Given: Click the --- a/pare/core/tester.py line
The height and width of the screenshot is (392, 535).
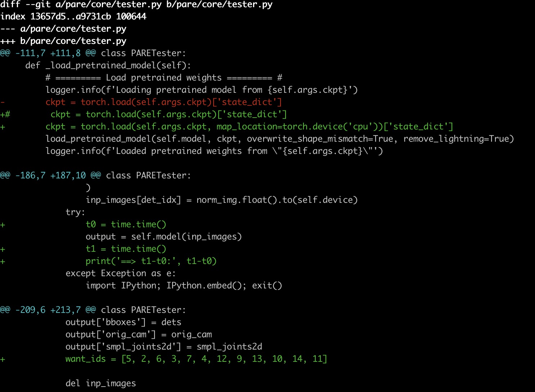Looking at the screenshot, I should point(63,29).
